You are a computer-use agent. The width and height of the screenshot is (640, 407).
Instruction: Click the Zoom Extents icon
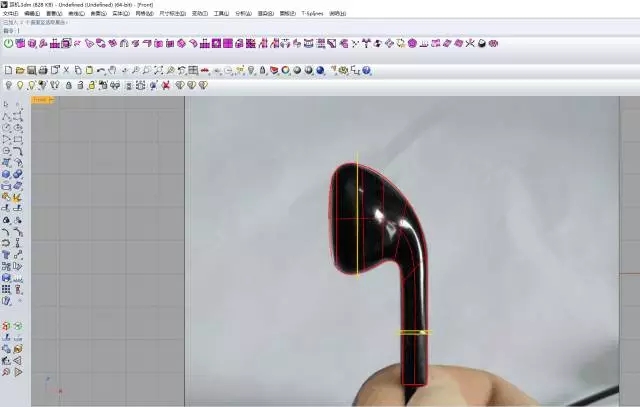[x=158, y=71]
